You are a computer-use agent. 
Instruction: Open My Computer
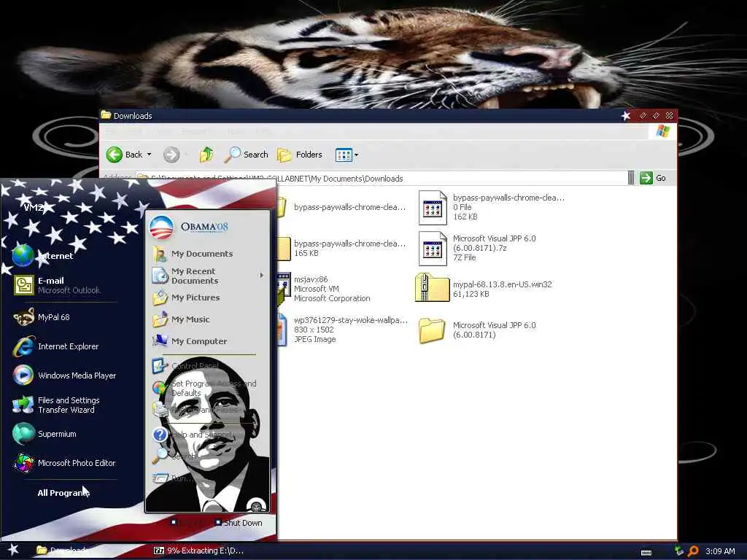(x=190, y=341)
